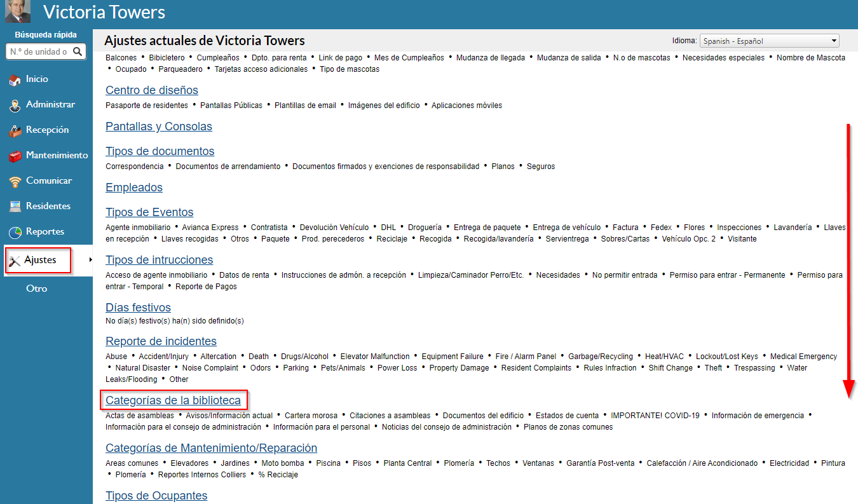Open the Residentes menu item
The height and width of the screenshot is (504, 858).
point(48,206)
